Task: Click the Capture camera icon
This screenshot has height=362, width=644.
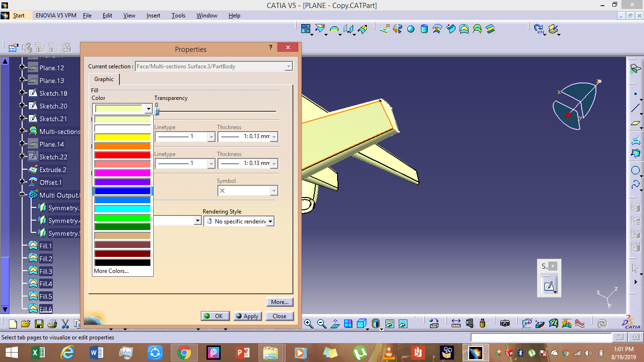Action: 505,323
